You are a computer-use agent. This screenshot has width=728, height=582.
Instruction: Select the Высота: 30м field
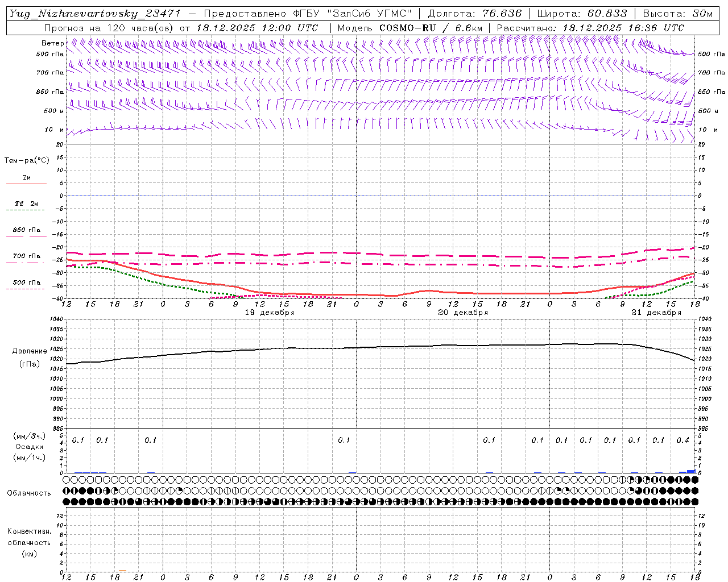click(678, 14)
